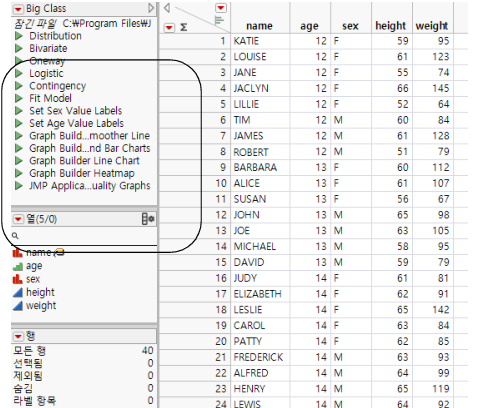Click the 선택됨 selected rows entry
The image size is (496, 408).
[28, 363]
